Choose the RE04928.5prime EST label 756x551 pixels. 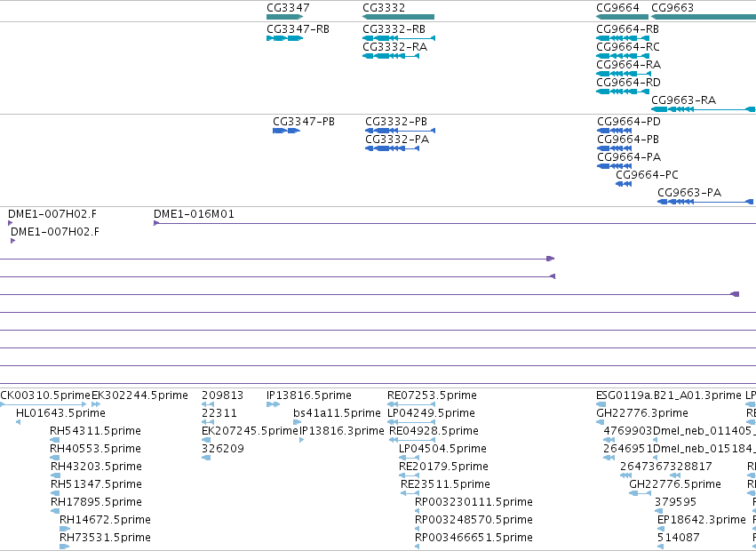tap(434, 431)
